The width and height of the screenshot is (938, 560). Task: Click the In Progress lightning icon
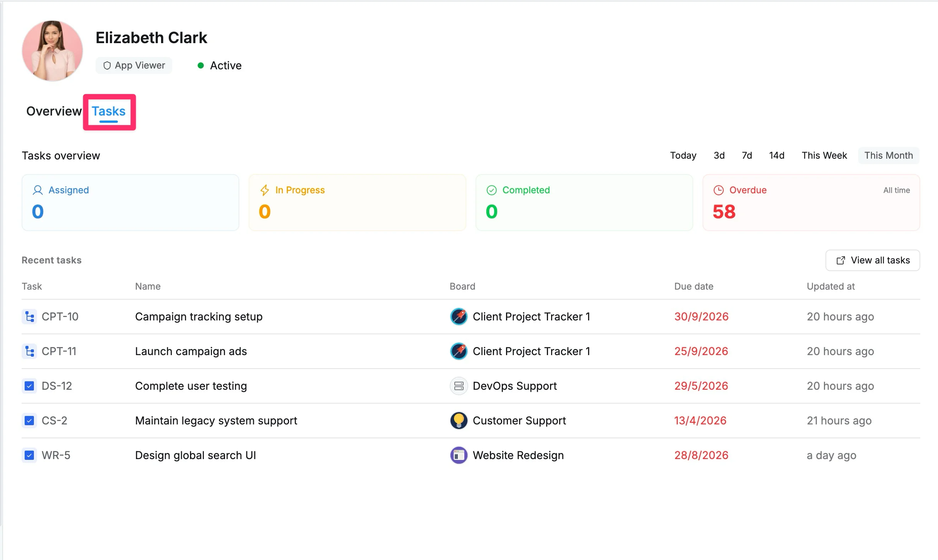tap(265, 190)
